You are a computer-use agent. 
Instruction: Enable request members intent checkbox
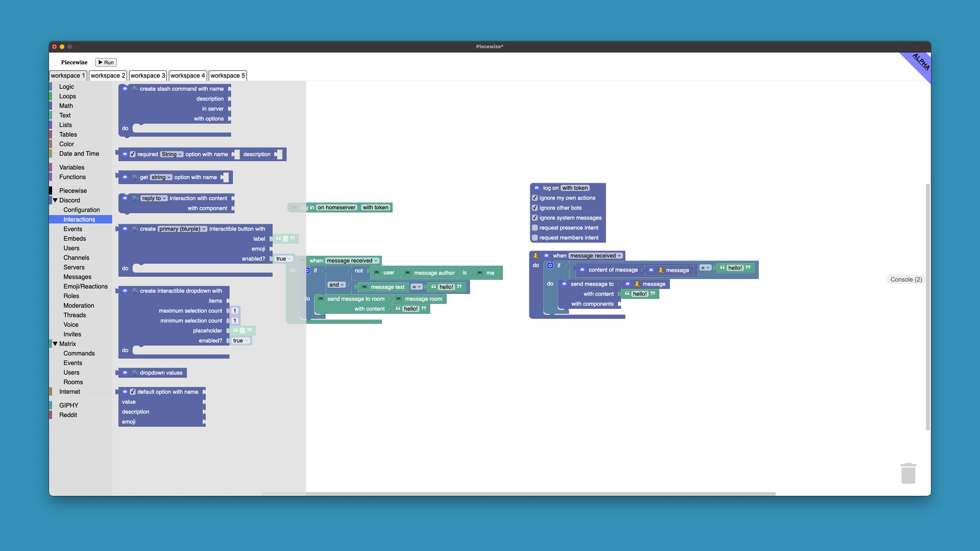[535, 238]
